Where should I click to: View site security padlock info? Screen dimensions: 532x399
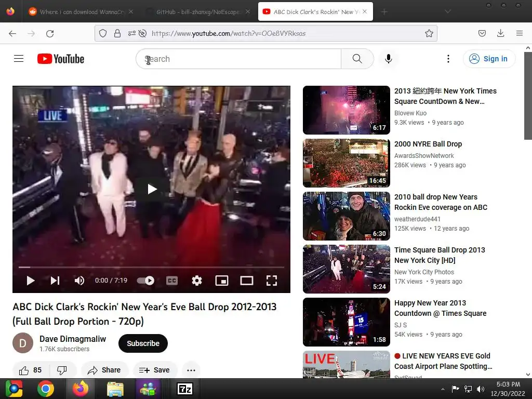coord(117,33)
